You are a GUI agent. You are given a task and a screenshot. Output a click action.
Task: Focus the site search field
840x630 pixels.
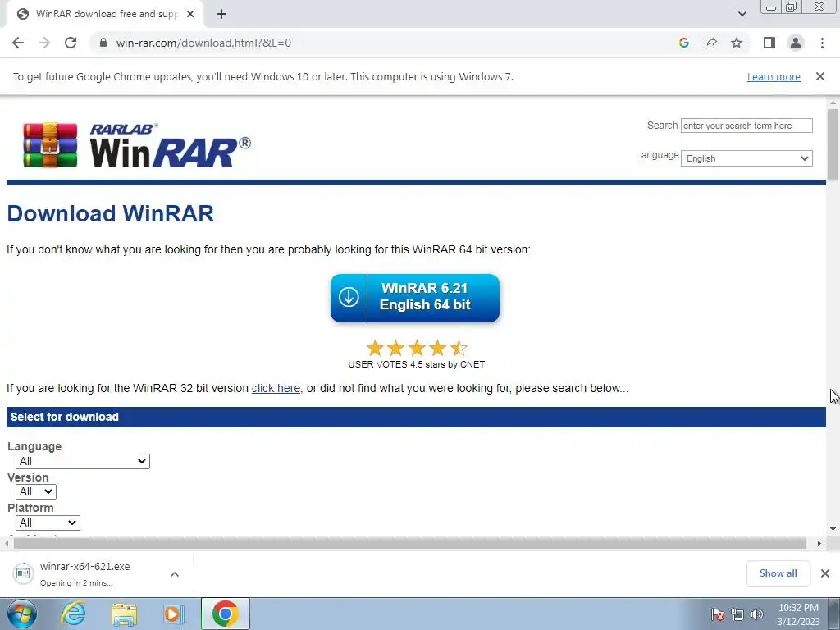pos(746,126)
